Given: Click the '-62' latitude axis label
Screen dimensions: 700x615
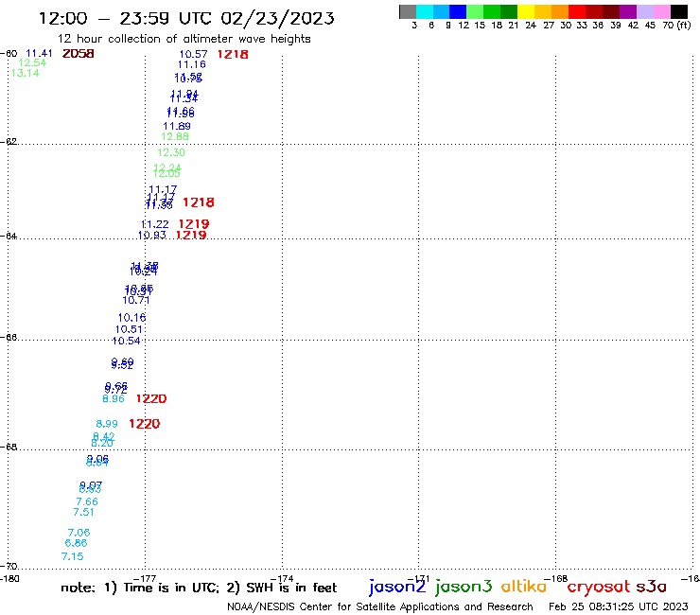Looking at the screenshot, I should coord(9,142).
